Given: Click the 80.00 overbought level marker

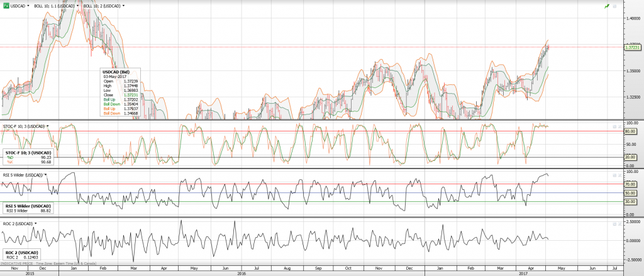Looking at the screenshot, I should click(x=631, y=131).
